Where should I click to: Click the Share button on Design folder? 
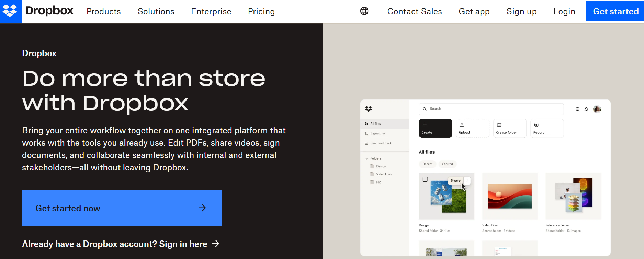coord(455,181)
